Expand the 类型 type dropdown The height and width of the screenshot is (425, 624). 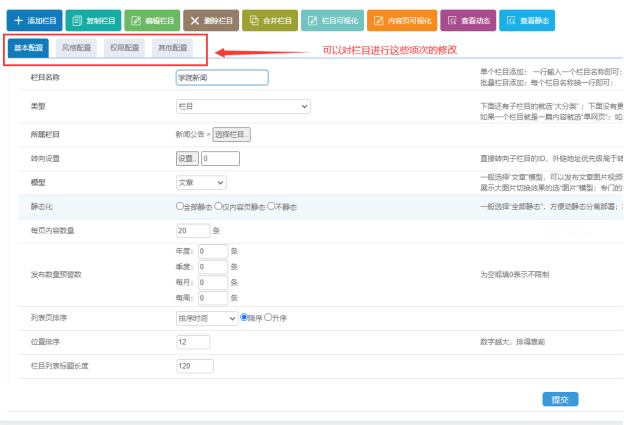click(x=243, y=106)
